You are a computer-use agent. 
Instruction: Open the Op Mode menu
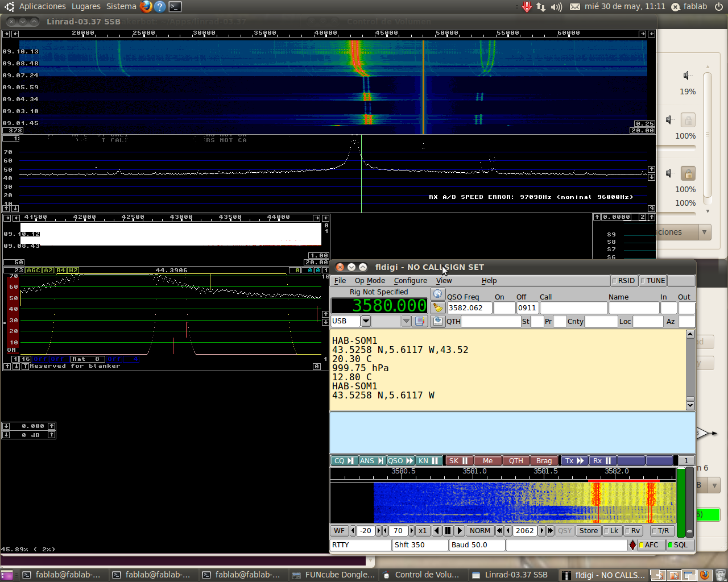pyautogui.click(x=370, y=281)
